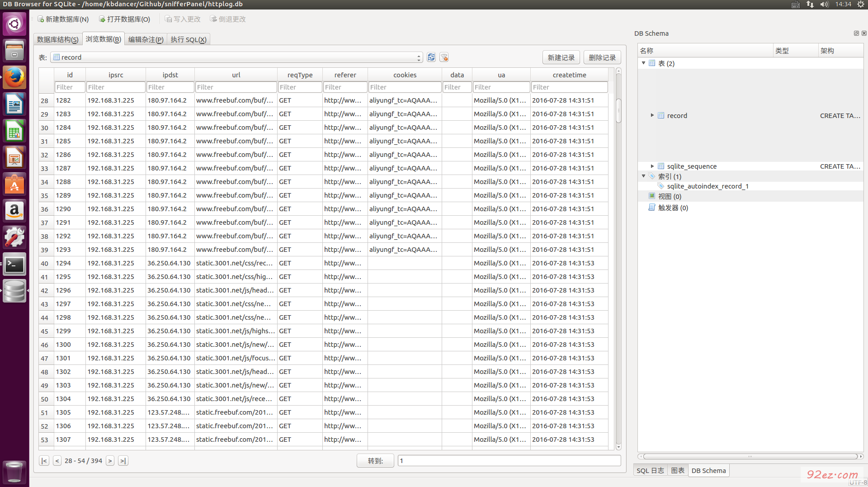Select the DB Schema bottom tab

[x=708, y=470]
